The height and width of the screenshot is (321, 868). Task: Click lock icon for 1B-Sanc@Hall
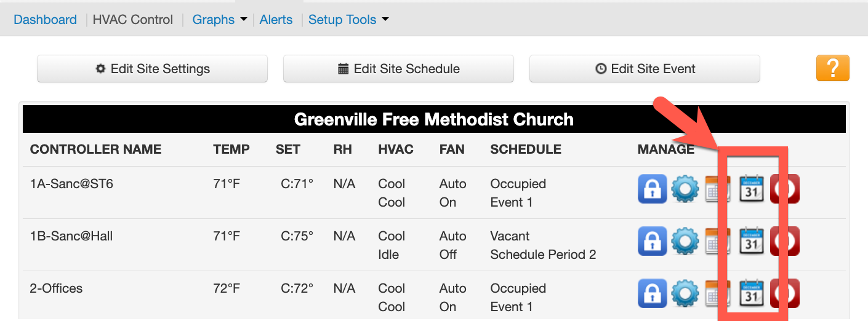point(652,240)
